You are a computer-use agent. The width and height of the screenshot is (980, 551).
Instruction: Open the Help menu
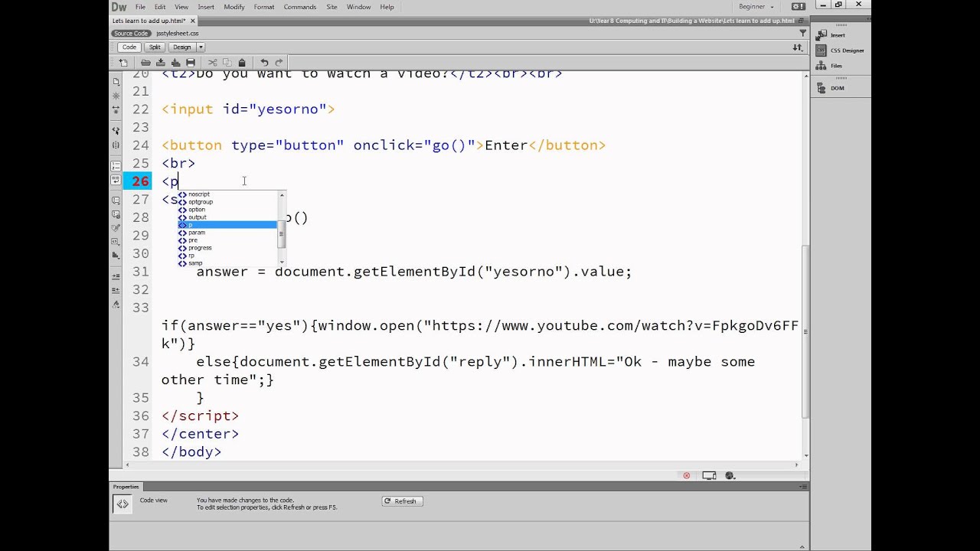click(x=387, y=7)
